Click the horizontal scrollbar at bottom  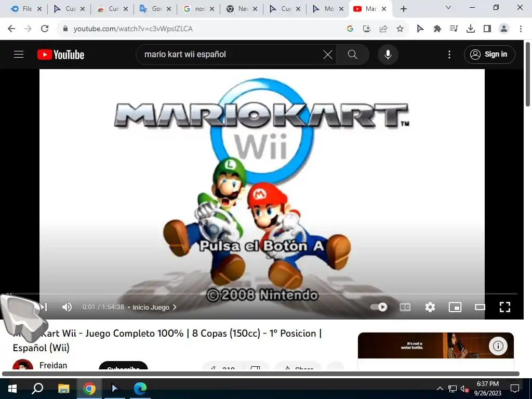[x=261, y=374]
